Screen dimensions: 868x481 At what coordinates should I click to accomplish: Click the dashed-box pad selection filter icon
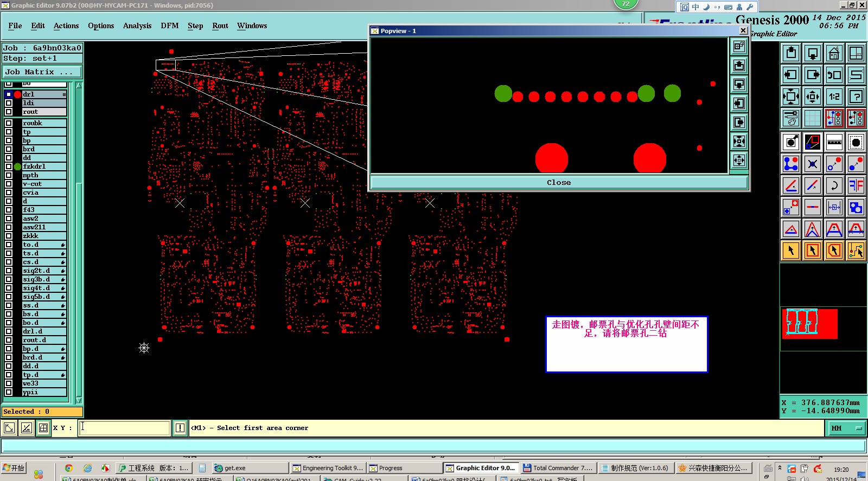coord(856,142)
